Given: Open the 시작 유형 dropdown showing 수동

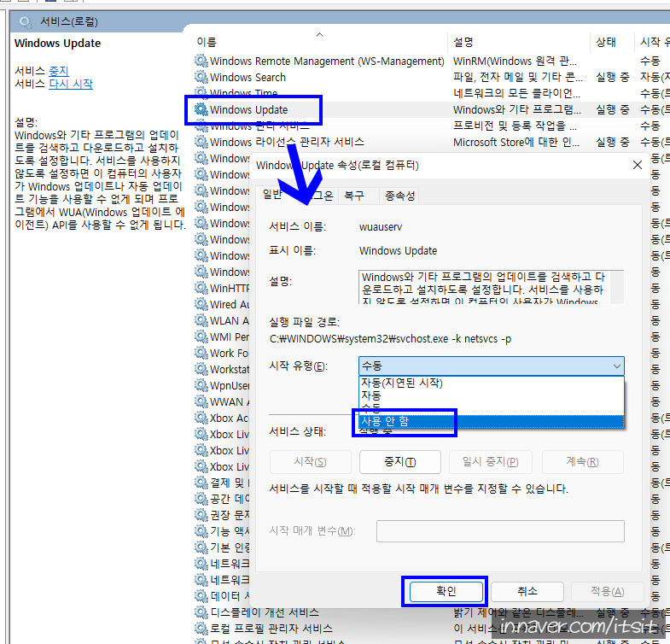Looking at the screenshot, I should pos(491,366).
